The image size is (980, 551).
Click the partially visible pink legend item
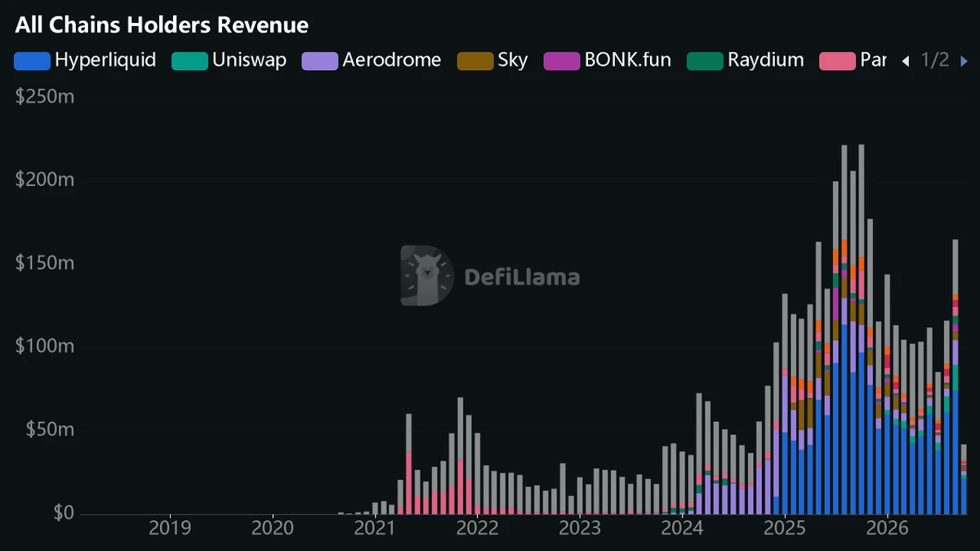(x=853, y=60)
